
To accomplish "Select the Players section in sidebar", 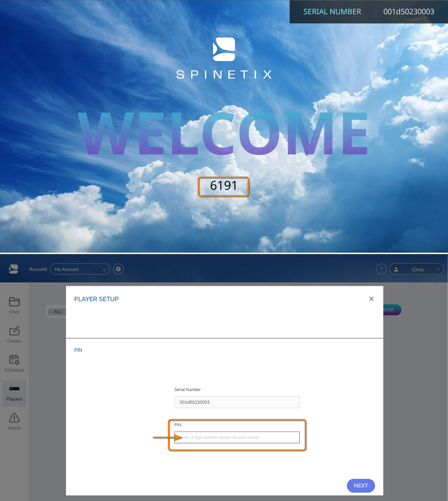I will point(14,393).
